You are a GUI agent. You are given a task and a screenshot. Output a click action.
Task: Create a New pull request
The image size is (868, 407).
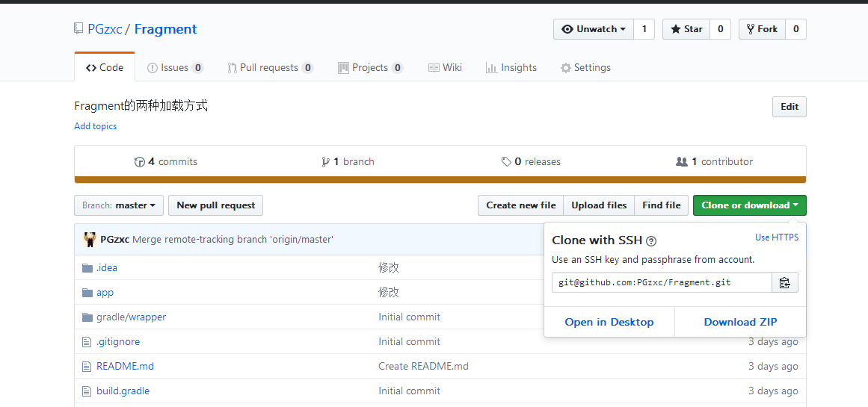(x=216, y=205)
